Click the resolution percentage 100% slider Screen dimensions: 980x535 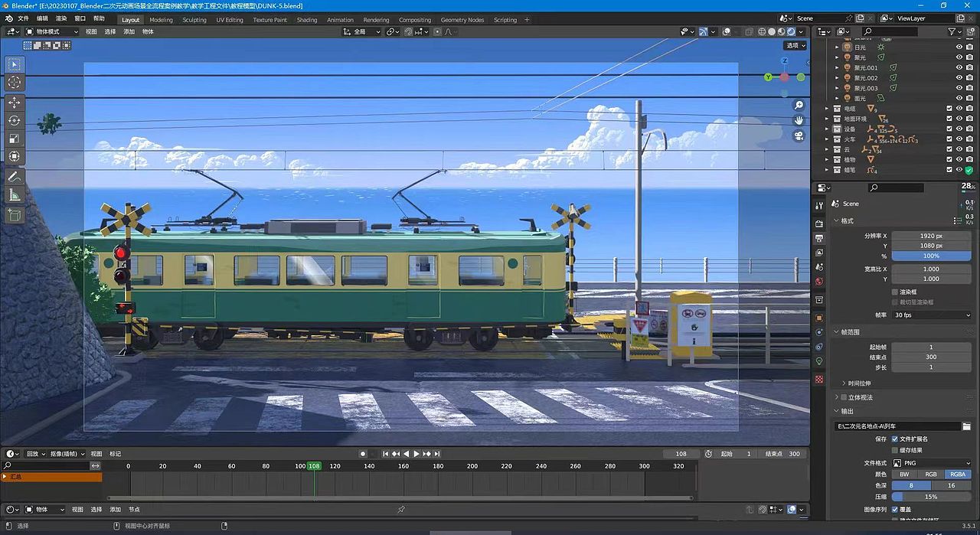[x=932, y=256]
